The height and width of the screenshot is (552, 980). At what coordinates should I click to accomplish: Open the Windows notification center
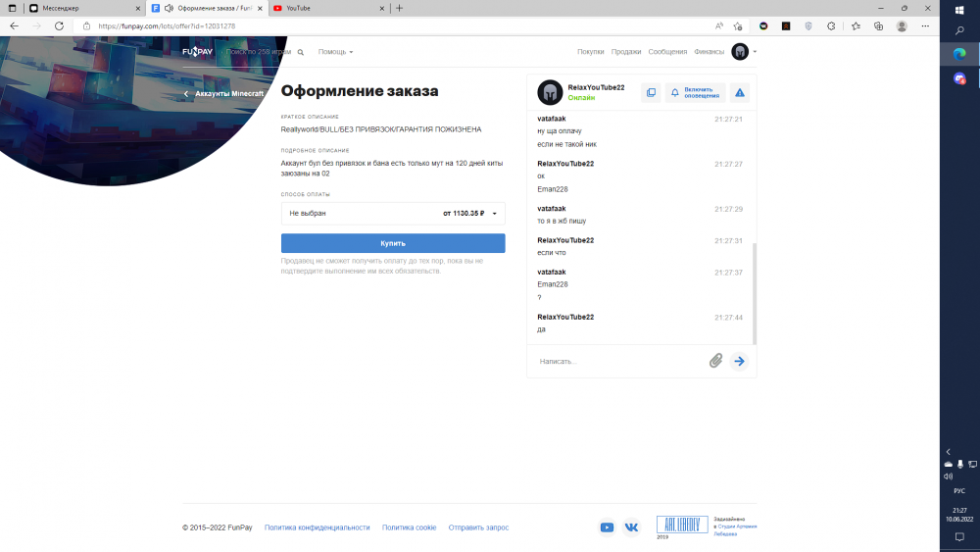coord(959,537)
